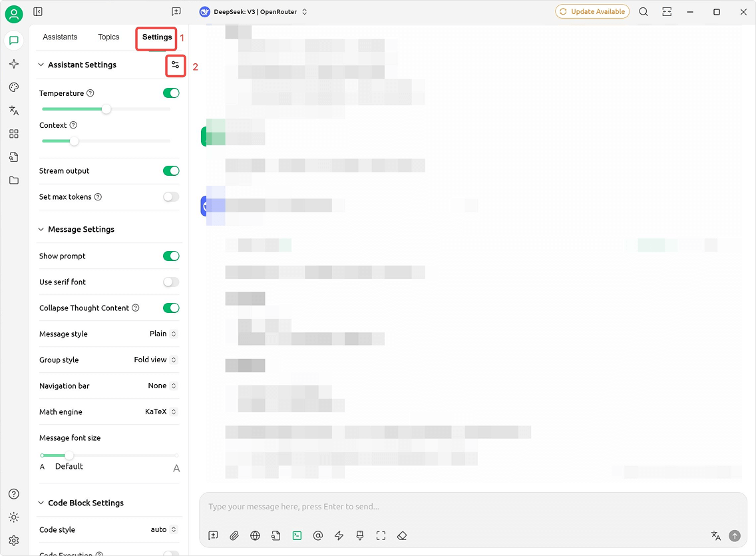This screenshot has height=556, width=756.
Task: Toggle narrow mode icon beside the search icon
Action: point(667,11)
